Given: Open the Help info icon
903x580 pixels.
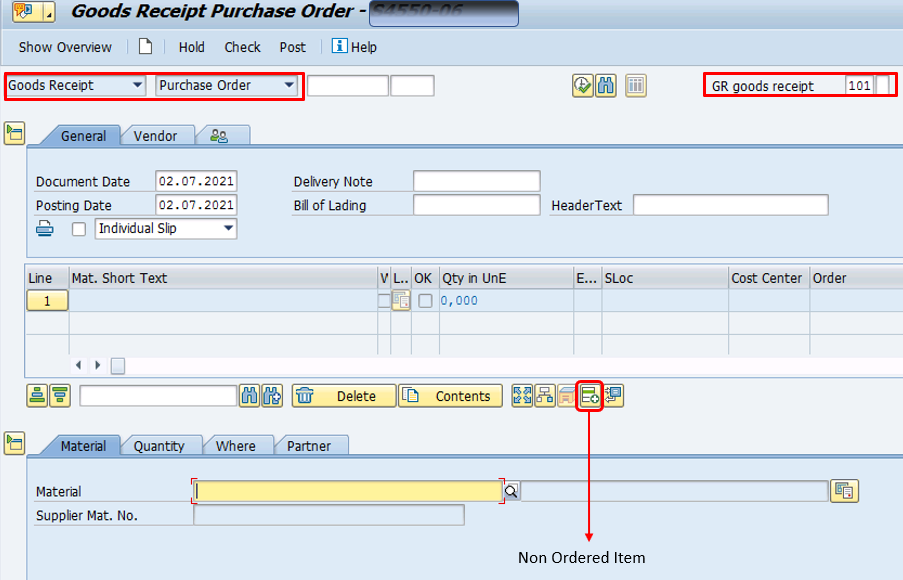Looking at the screenshot, I should click(339, 47).
